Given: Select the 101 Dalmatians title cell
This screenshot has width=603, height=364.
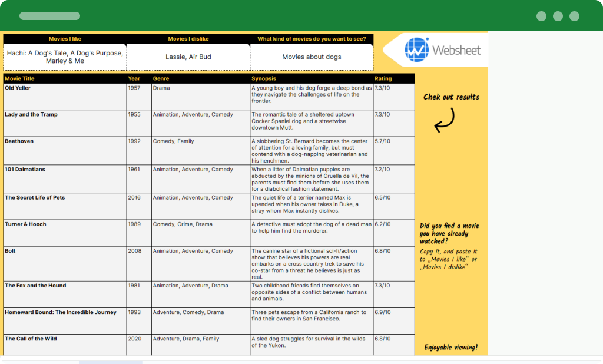Looking at the screenshot, I should 65,179.
